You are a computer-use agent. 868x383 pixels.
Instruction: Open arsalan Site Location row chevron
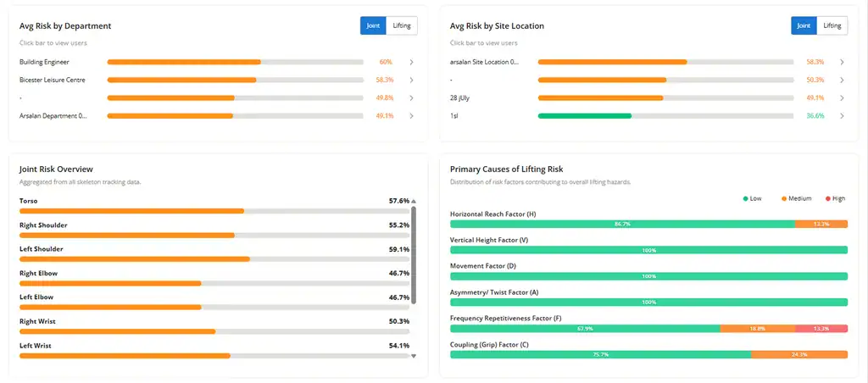pyautogui.click(x=842, y=63)
